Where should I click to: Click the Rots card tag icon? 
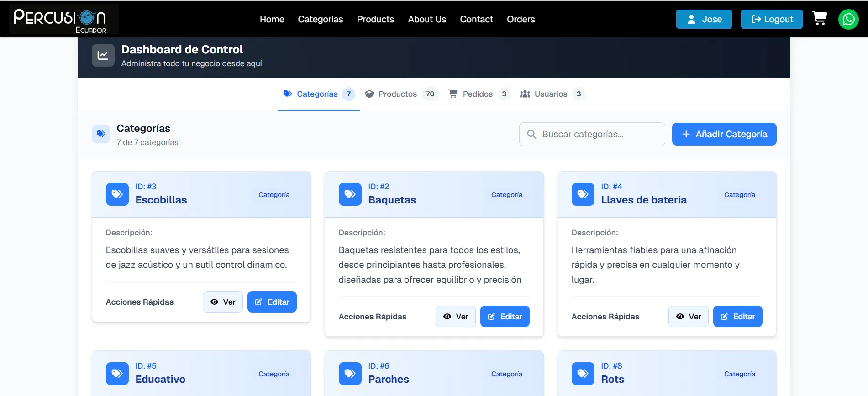click(583, 374)
